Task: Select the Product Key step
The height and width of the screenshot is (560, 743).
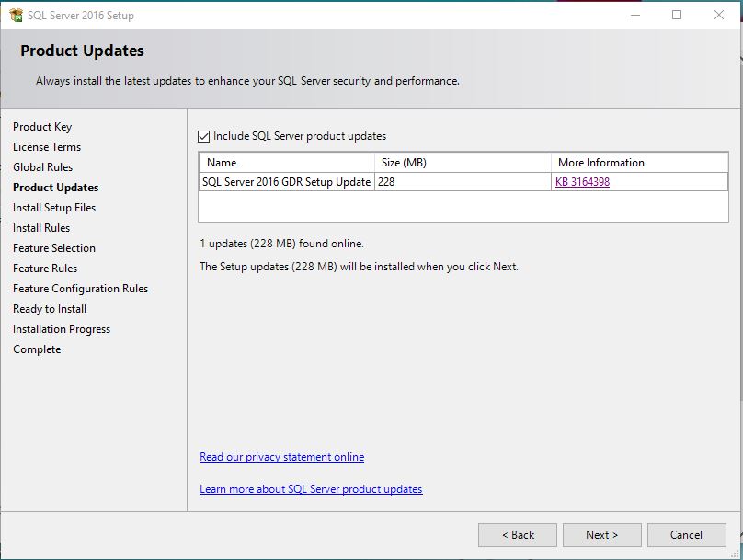Action: pyautogui.click(x=43, y=126)
